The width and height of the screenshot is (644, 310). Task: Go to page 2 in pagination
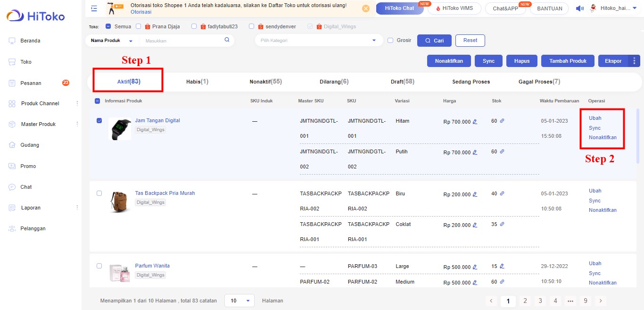tap(524, 301)
